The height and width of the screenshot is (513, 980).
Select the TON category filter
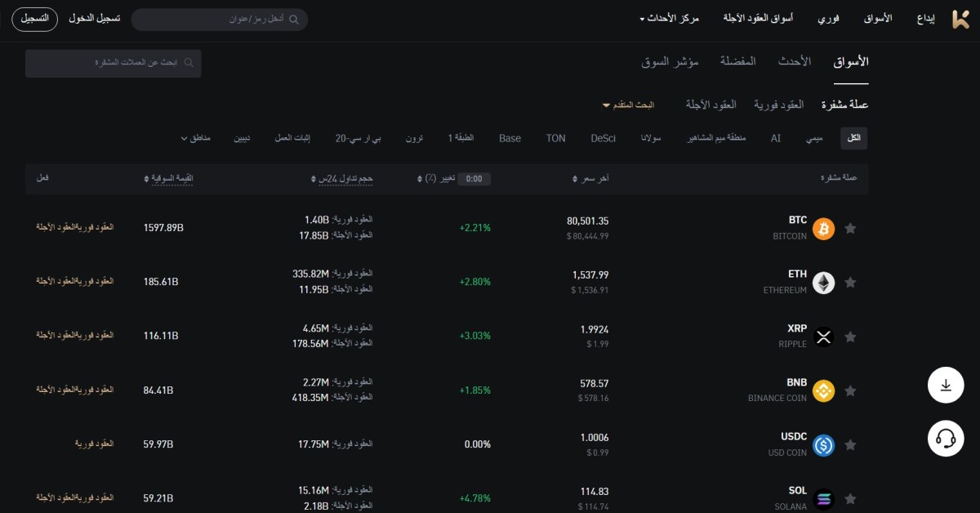click(555, 138)
